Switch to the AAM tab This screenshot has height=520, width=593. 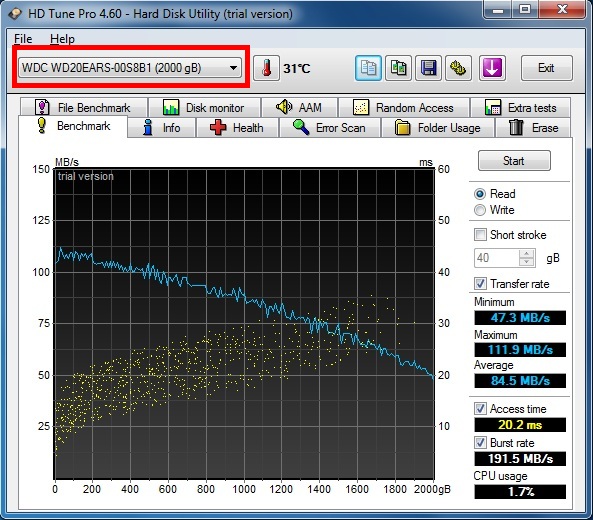[300, 107]
